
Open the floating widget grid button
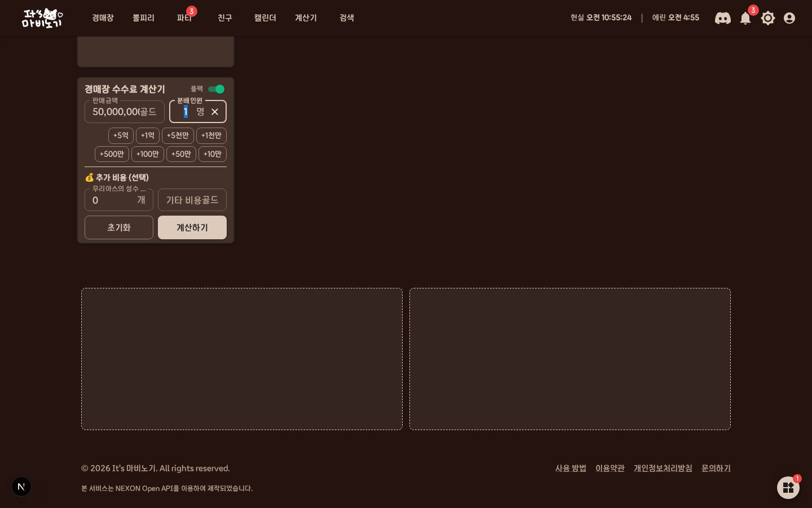(x=788, y=488)
